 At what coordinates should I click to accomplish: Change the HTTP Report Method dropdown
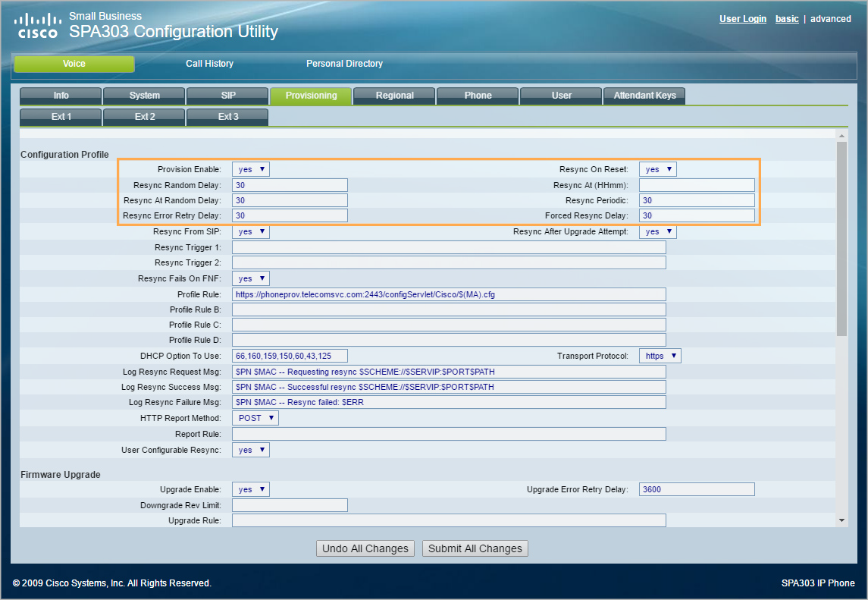(255, 418)
